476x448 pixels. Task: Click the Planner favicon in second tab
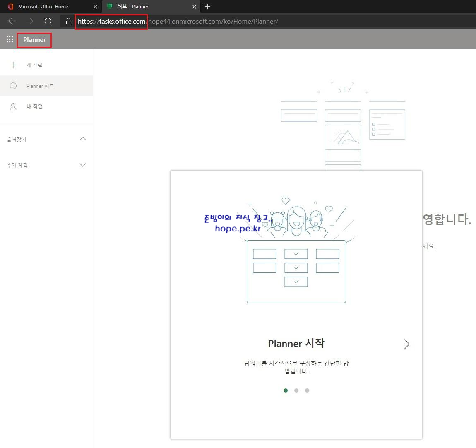110,6
